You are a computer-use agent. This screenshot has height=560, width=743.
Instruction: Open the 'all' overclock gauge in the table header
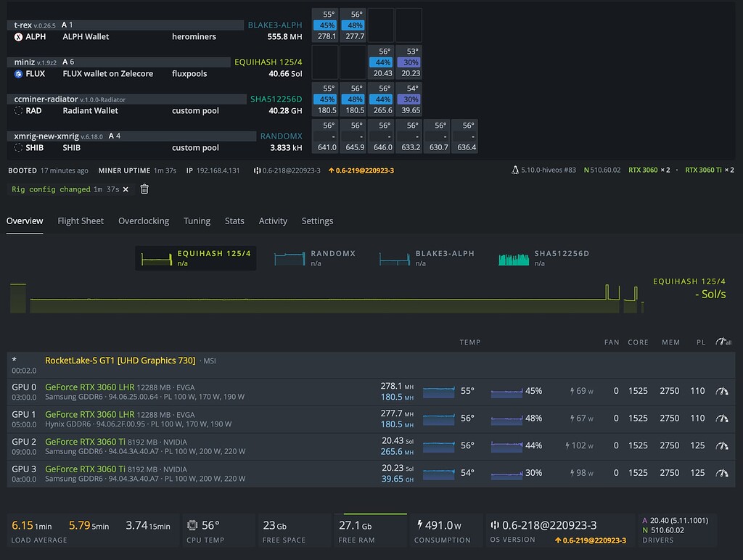[x=723, y=342]
